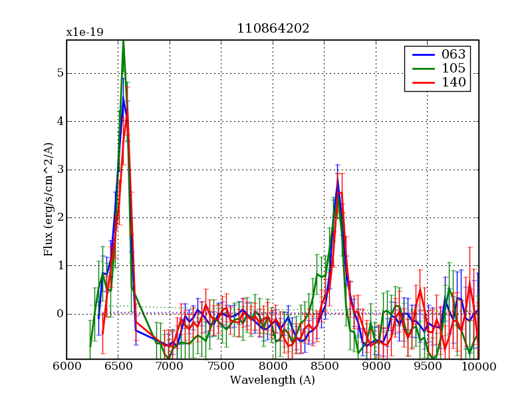
Task: Click the 6500 x-axis tick label
Action: pos(118,366)
